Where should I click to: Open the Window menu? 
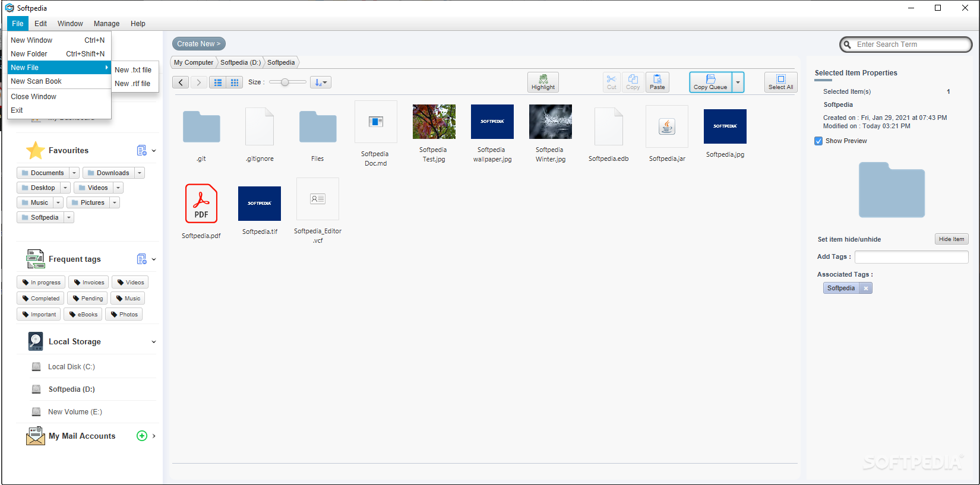pos(70,24)
